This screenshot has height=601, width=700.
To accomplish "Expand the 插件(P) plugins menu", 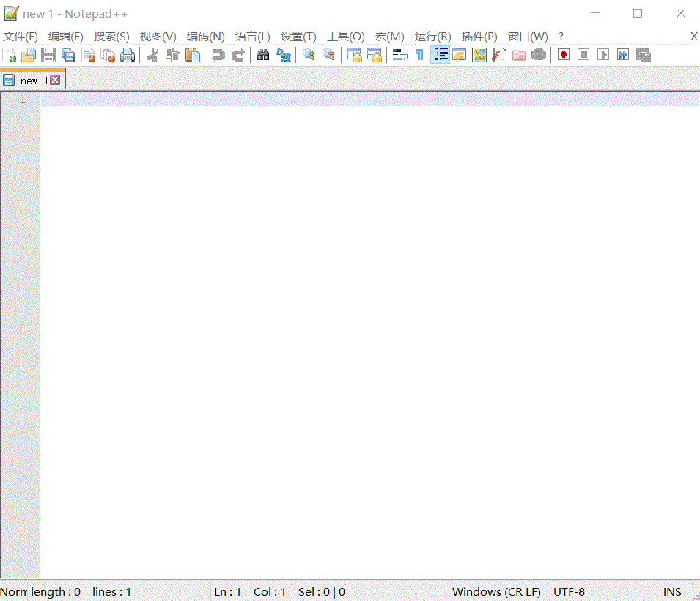I will pos(479,37).
